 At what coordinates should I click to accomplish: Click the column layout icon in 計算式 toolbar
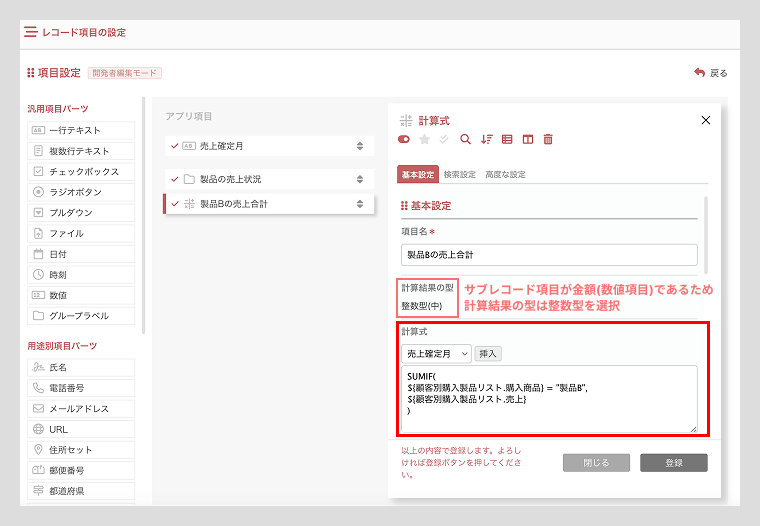527,140
